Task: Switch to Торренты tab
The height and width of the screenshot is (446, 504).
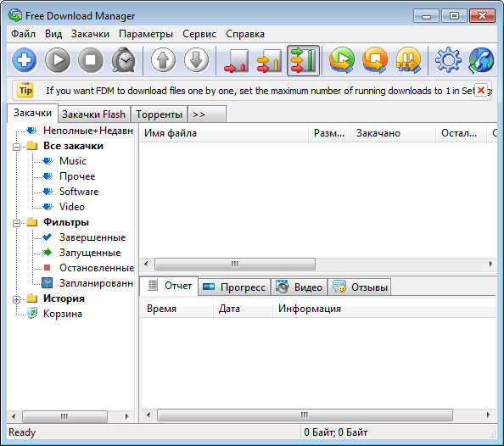Action: (x=160, y=114)
